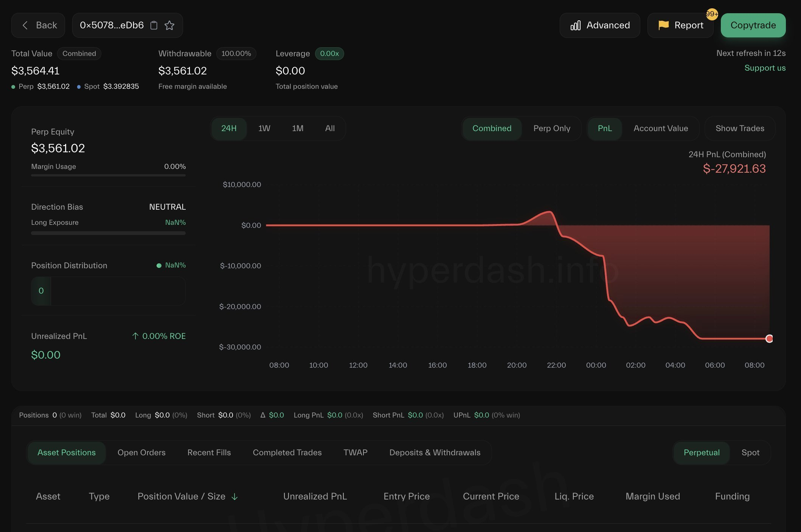This screenshot has height=532, width=801.
Task: Click the Perp Equity value $3,561.02
Action: click(x=58, y=148)
